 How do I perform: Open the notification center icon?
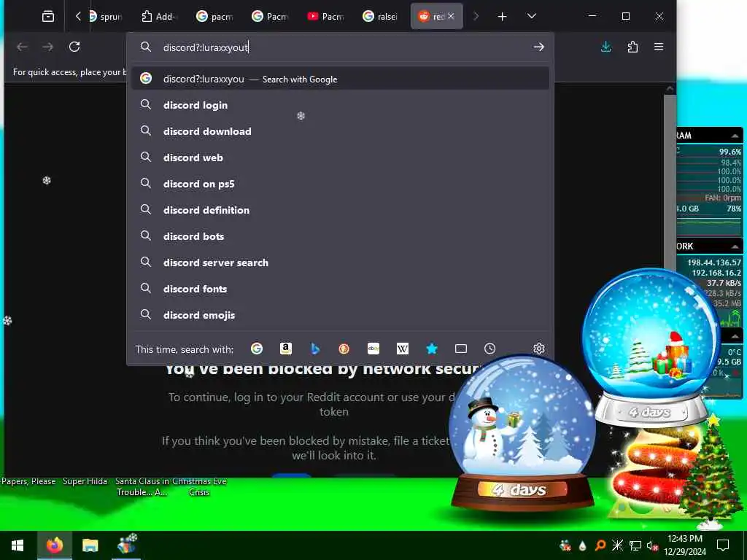(x=723, y=545)
